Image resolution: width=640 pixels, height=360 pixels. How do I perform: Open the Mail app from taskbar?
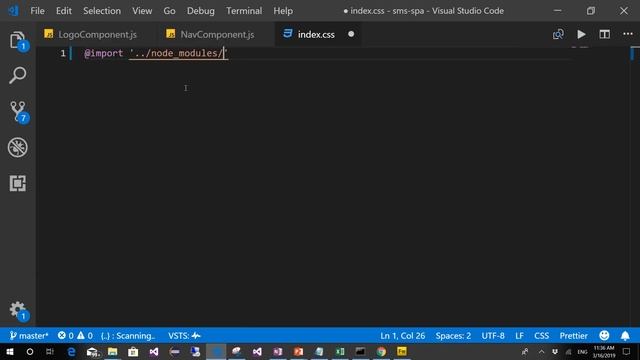click(93, 352)
